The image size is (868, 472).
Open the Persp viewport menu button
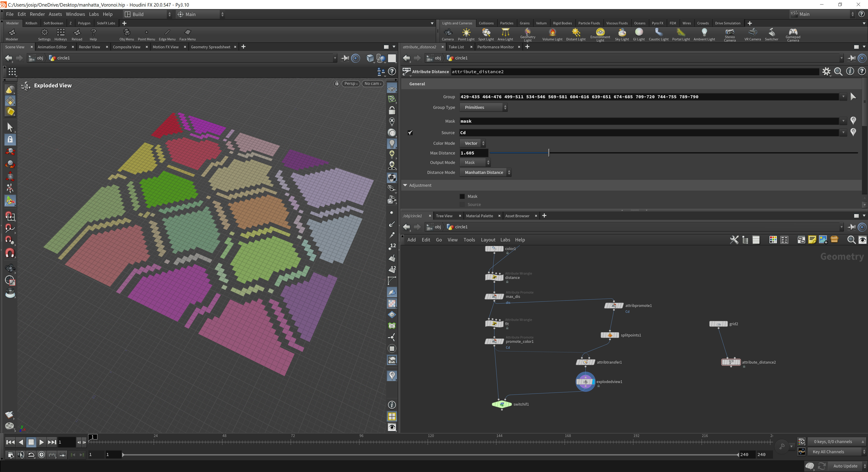tap(350, 84)
